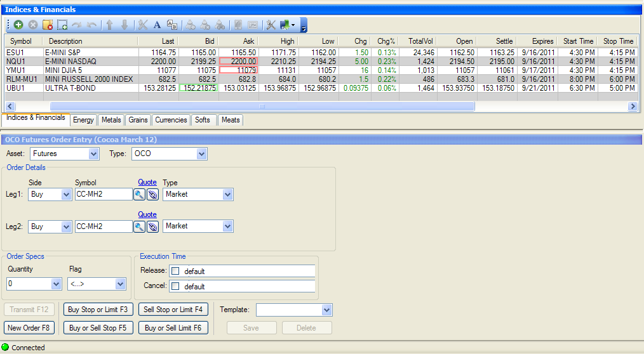Switch to the Currencies tab
Screen dimensions: 644x354
tap(171, 120)
